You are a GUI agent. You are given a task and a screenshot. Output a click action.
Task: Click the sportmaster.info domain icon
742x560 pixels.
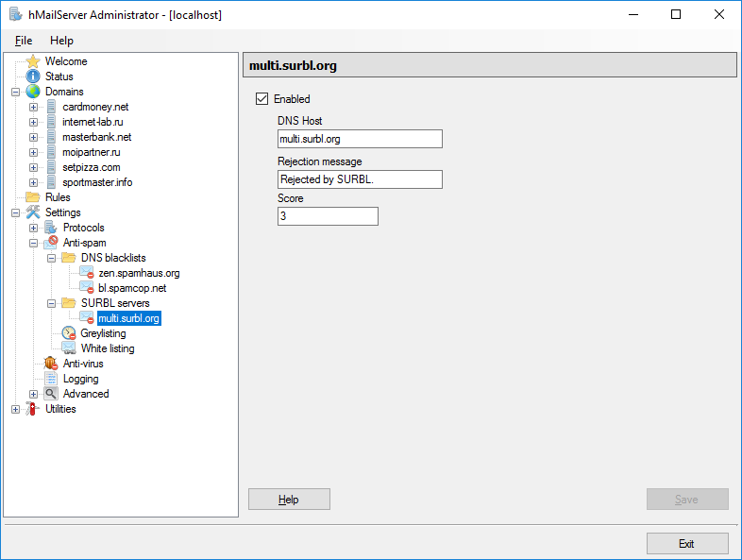pyautogui.click(x=51, y=182)
